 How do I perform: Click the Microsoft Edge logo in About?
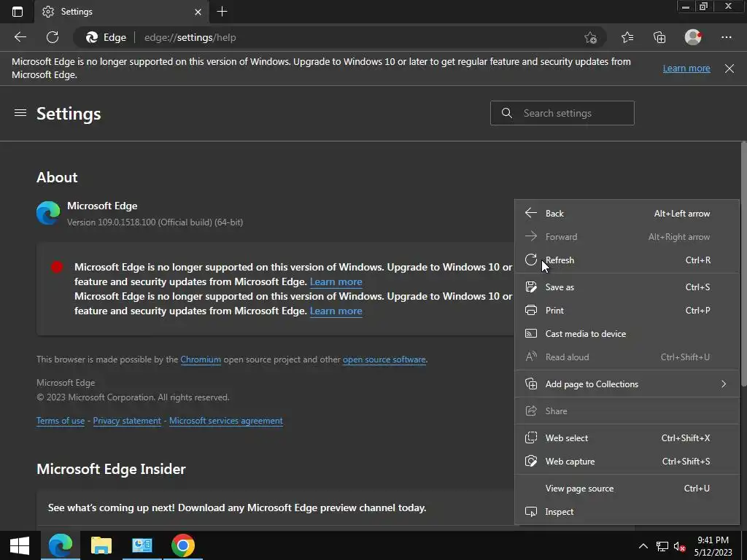(48, 213)
